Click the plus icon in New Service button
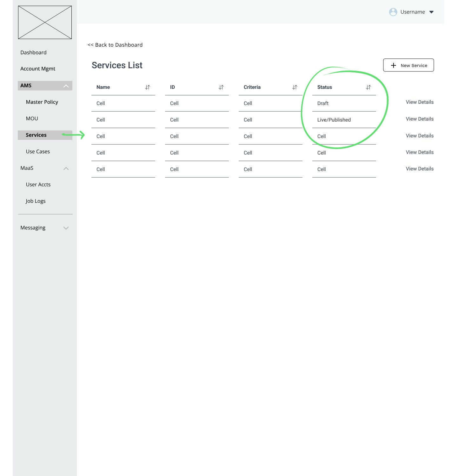 [394, 65]
